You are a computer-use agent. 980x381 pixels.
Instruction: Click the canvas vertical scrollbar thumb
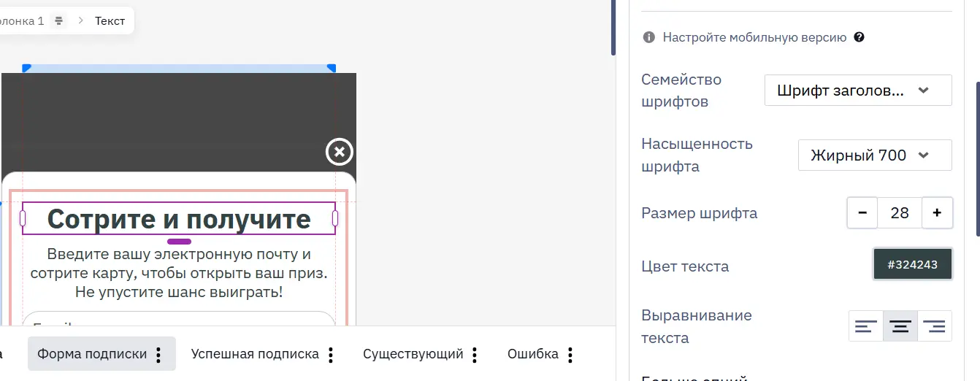tap(613, 28)
